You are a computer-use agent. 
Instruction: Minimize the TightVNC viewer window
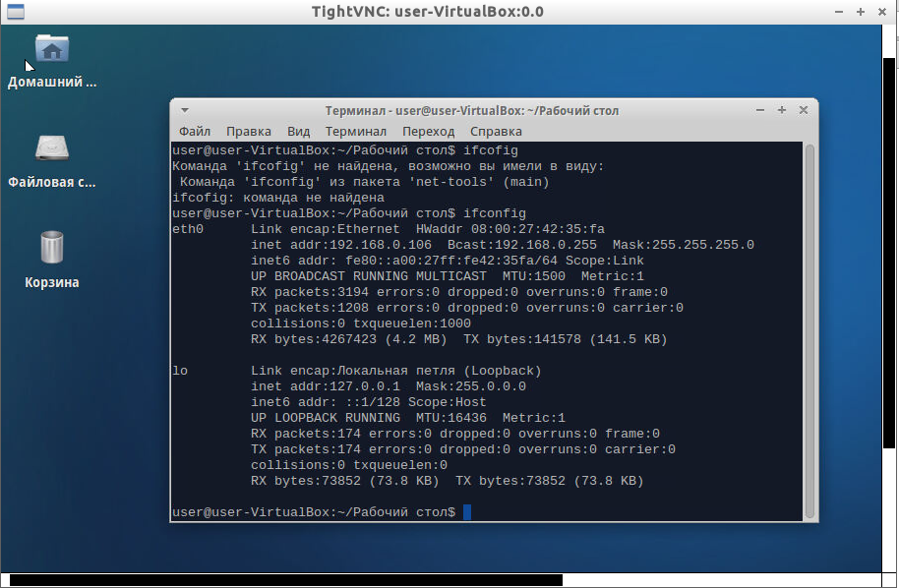839,12
